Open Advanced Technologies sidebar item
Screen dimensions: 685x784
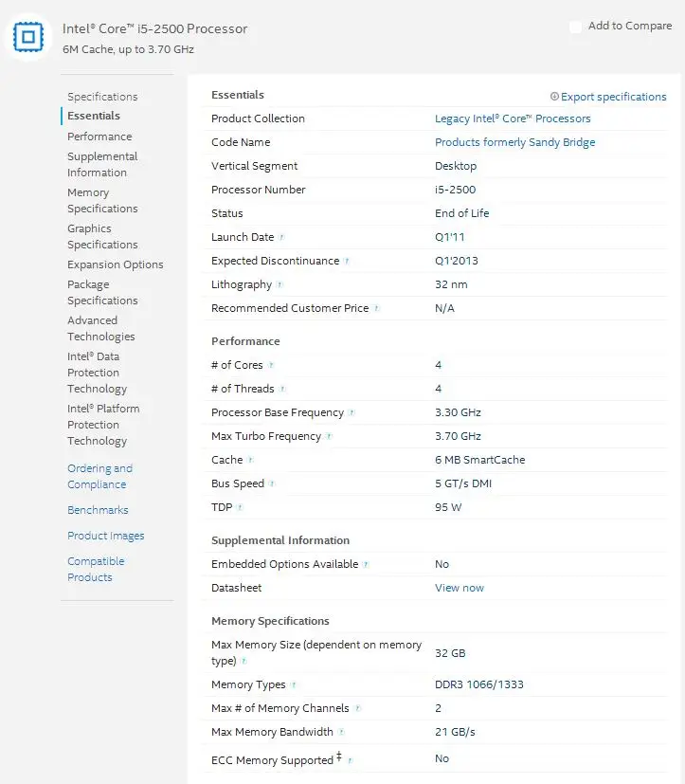pos(101,329)
